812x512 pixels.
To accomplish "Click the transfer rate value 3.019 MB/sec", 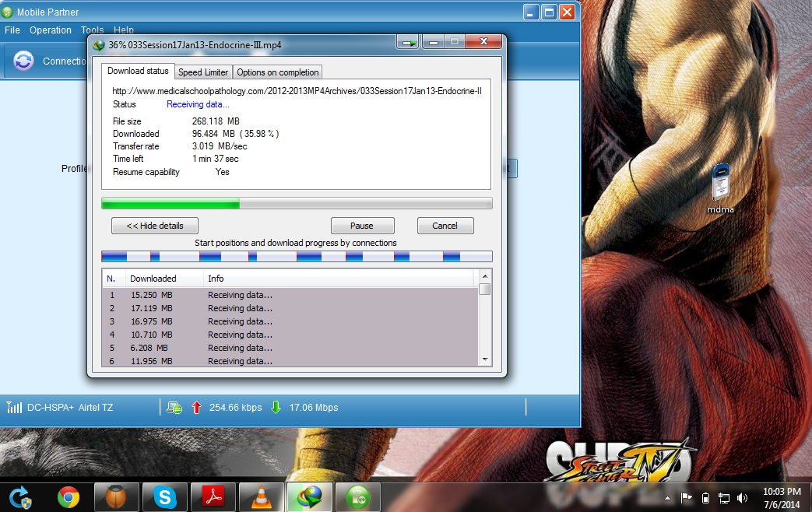I will [x=220, y=146].
